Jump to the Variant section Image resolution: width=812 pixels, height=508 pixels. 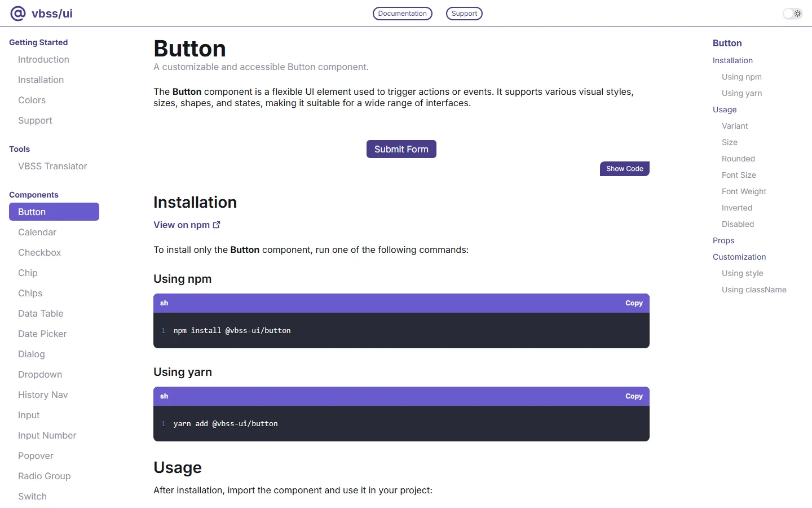point(735,126)
